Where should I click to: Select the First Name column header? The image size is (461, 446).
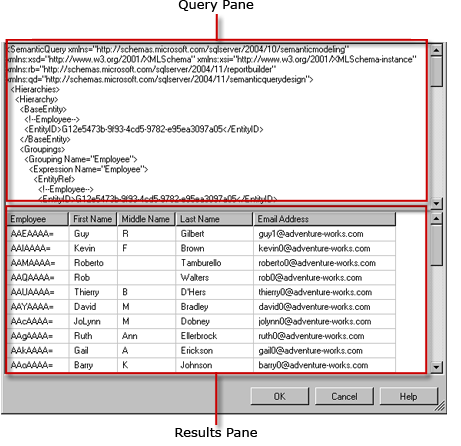click(x=93, y=219)
